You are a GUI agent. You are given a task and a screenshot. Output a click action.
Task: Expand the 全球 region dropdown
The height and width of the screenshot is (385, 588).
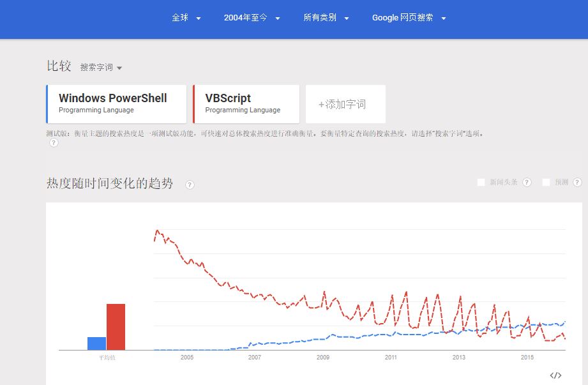pos(186,18)
